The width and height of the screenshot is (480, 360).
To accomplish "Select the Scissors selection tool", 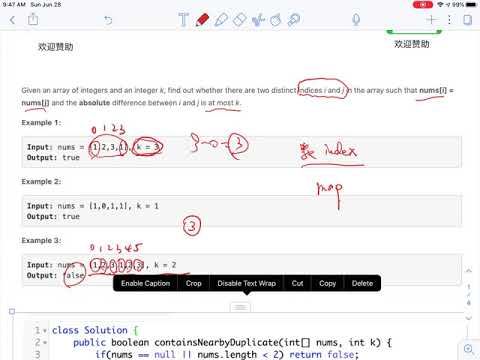I will (x=258, y=20).
